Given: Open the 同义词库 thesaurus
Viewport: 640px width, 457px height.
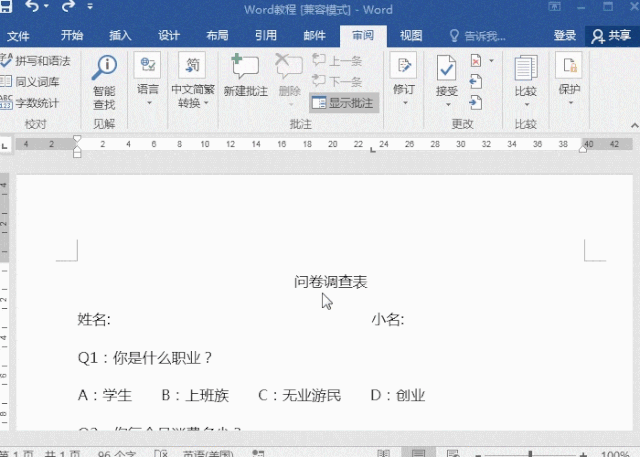Looking at the screenshot, I should [x=30, y=82].
